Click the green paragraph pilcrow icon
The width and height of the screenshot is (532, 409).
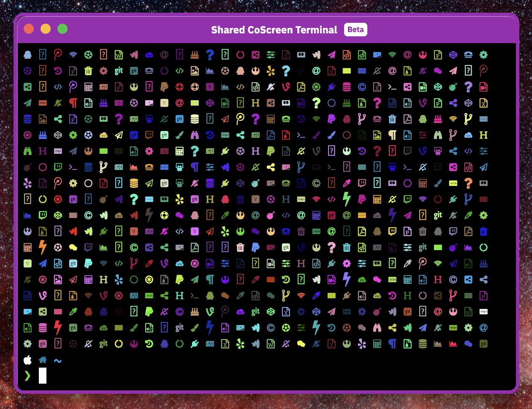tap(210, 279)
